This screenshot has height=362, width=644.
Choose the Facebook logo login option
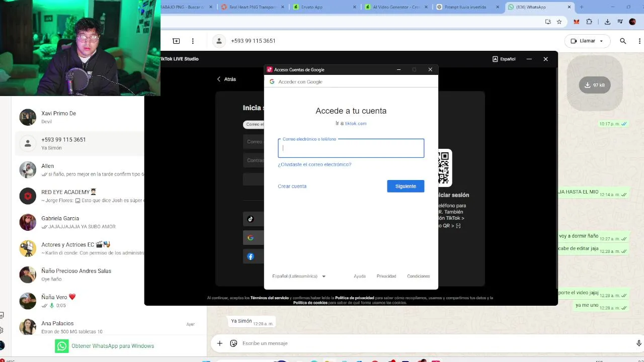251,256
